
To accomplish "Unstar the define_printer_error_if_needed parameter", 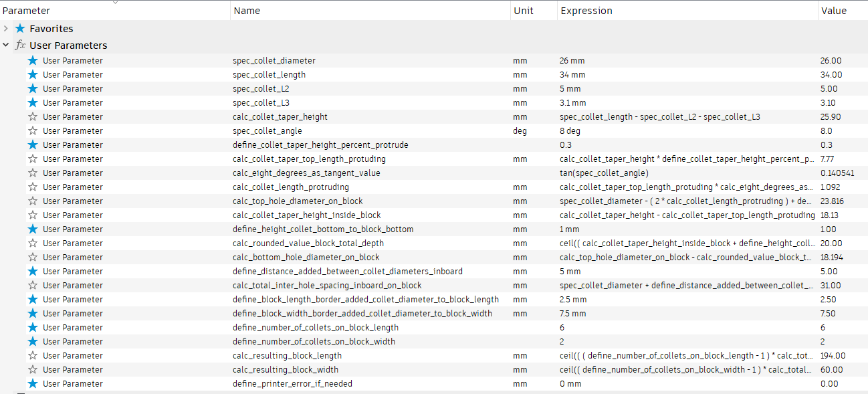I will [33, 383].
